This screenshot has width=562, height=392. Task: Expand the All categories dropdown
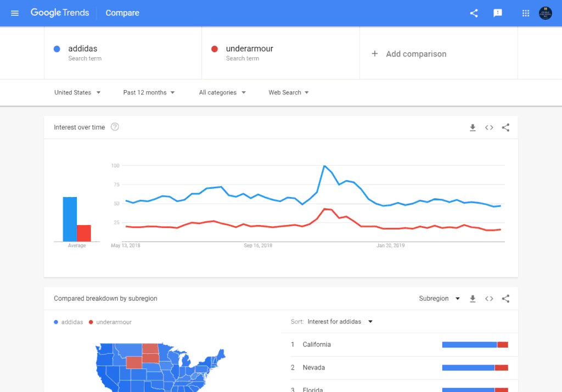[222, 92]
